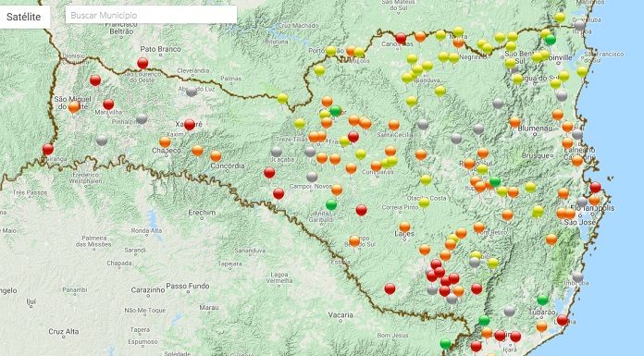The height and width of the screenshot is (356, 644).
Task: Select the orange pin above Chapecó
Action: (x=165, y=142)
